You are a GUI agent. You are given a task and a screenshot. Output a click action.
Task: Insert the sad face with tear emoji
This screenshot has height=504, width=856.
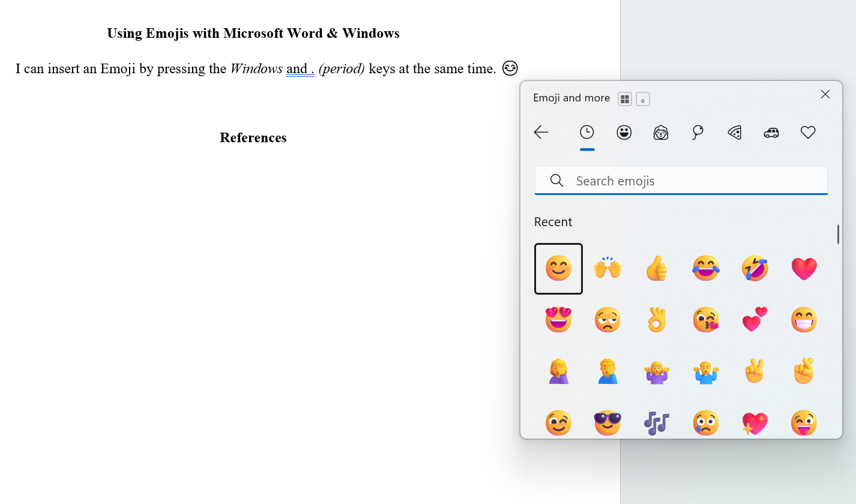coord(706,423)
